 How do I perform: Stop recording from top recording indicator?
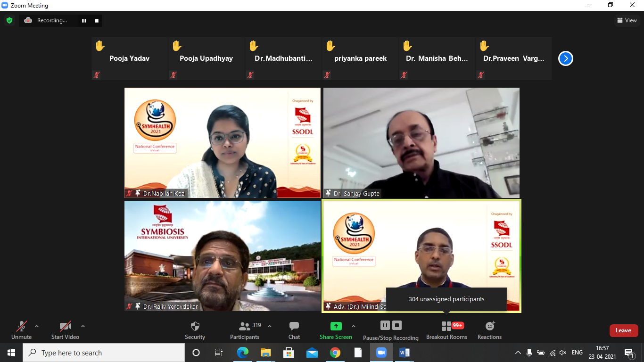coord(97,21)
